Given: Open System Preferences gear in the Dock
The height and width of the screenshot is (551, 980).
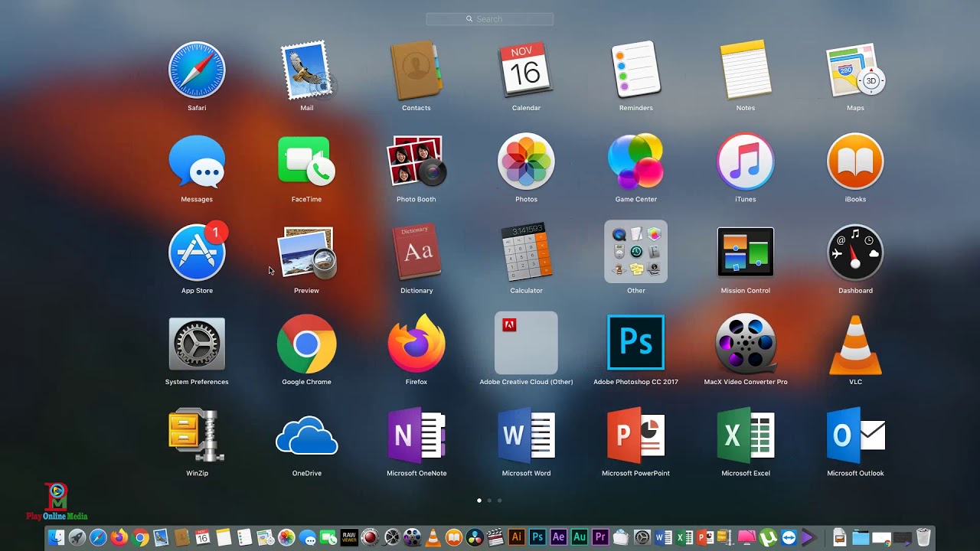Looking at the screenshot, I should [x=641, y=537].
